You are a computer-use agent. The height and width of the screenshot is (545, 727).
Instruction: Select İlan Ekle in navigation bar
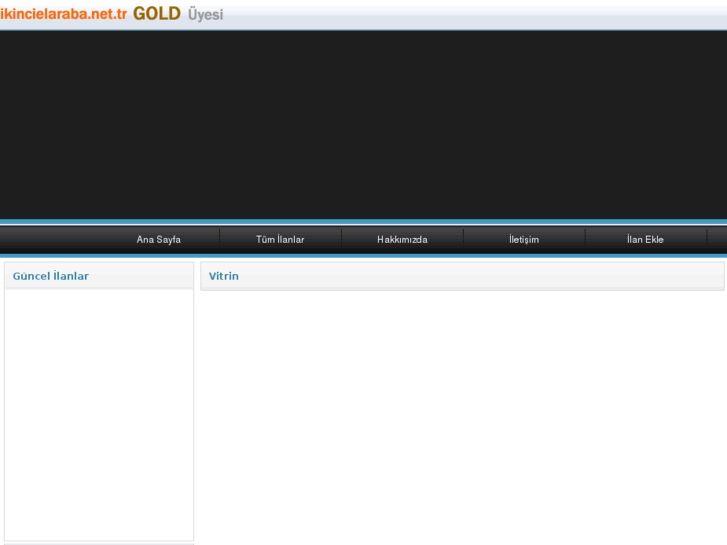645,240
